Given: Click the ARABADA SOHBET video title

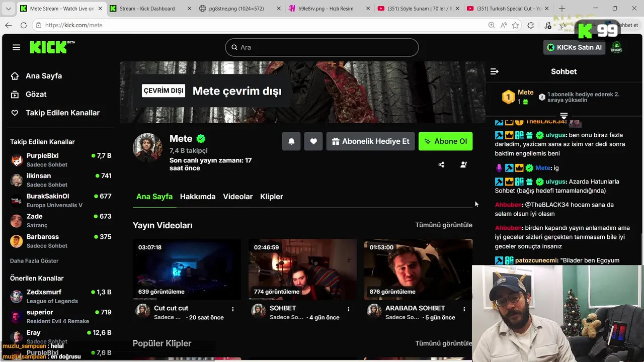Looking at the screenshot, I should click(415, 308).
